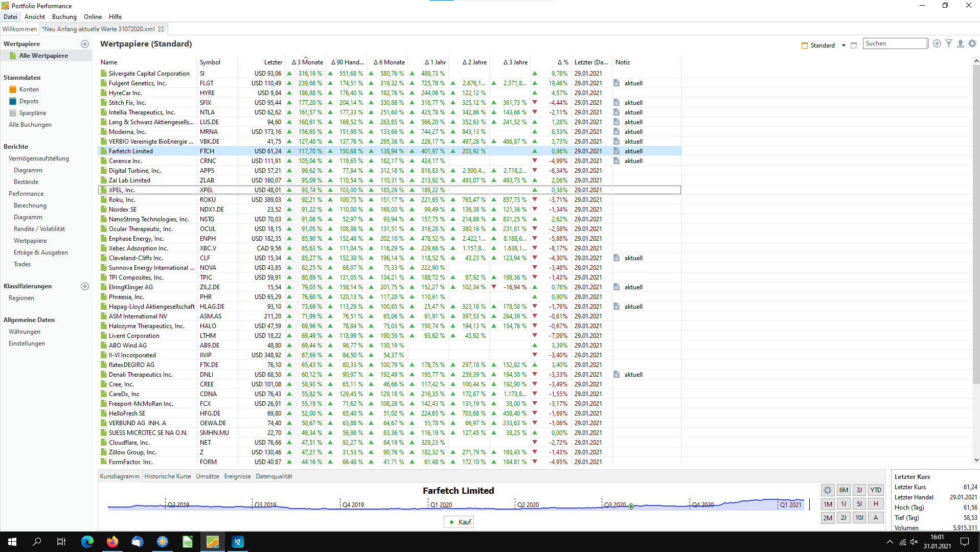Screen dimensions: 980x552
Task: Open Windows taskbar search
Action: pyautogui.click(x=37, y=542)
